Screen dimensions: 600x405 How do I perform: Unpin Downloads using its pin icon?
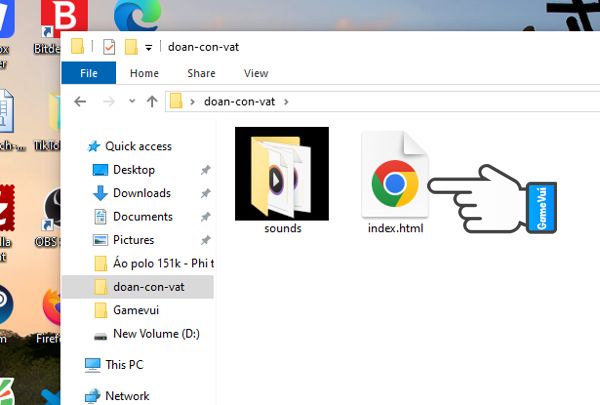(205, 193)
